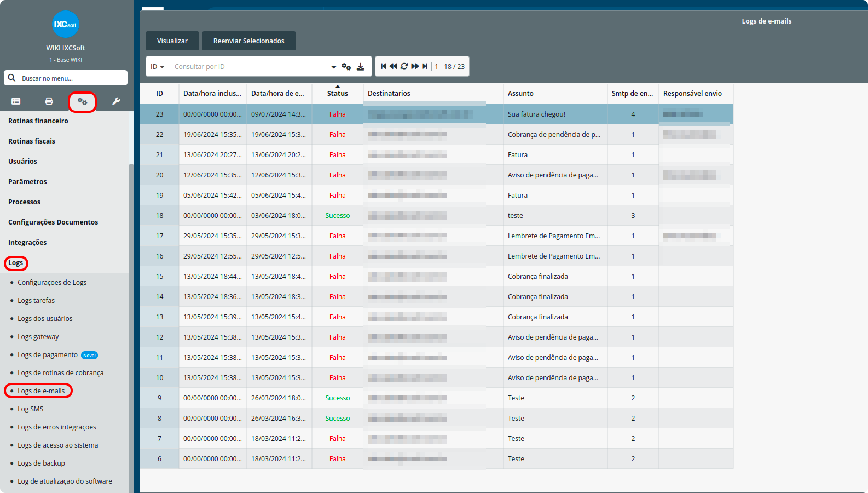
Task: Expand the Integrações menu
Action: (x=27, y=243)
